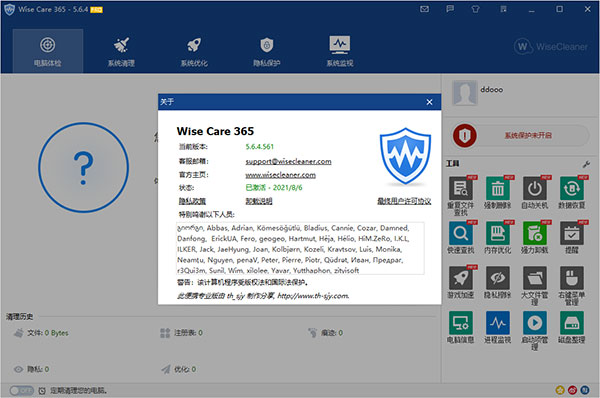This screenshot has width=600, height=398.
Task: Open the 卸载说明 uninstall instructions link
Action: click(x=259, y=201)
